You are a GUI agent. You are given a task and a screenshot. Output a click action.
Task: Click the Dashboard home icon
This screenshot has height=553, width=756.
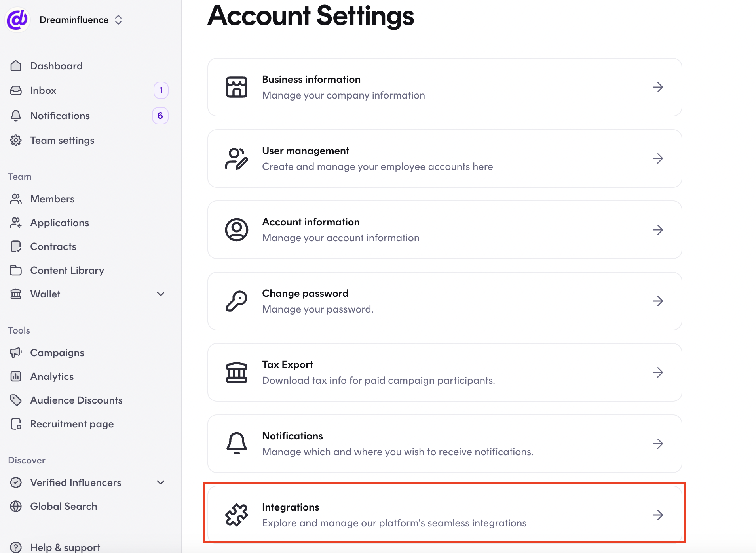16,66
